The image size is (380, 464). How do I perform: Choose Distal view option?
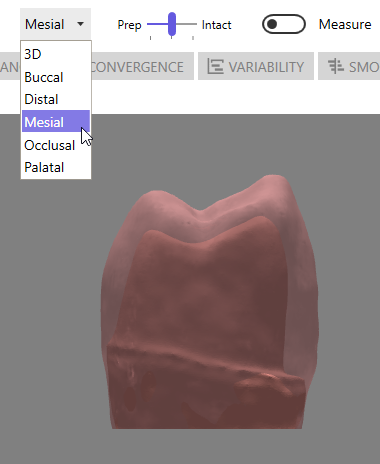56,99
